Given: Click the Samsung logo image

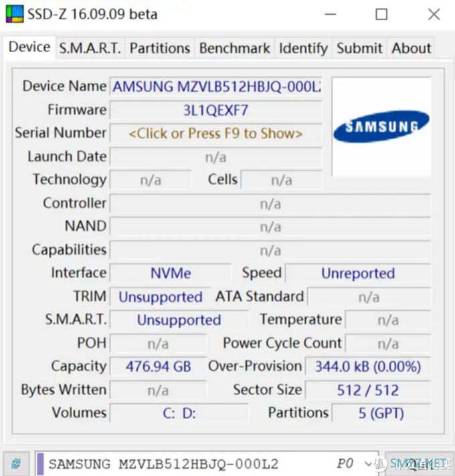Looking at the screenshot, I should click(x=381, y=126).
